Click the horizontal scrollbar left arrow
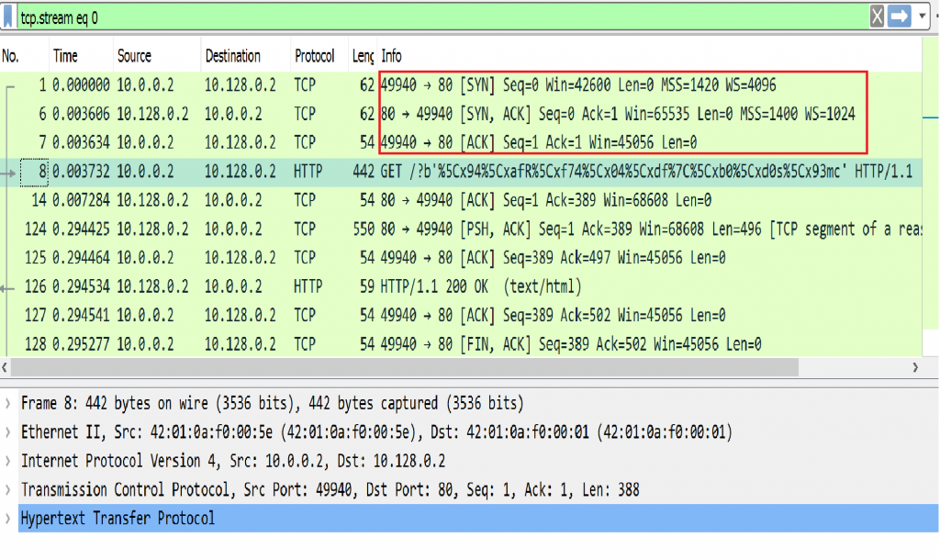Screen dimensions: 940x560 click(5, 367)
